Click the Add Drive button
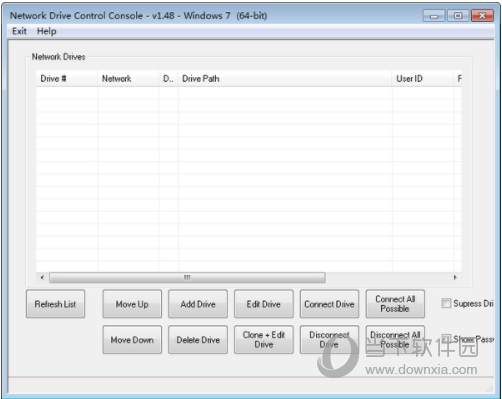The width and height of the screenshot is (502, 399). [x=198, y=304]
